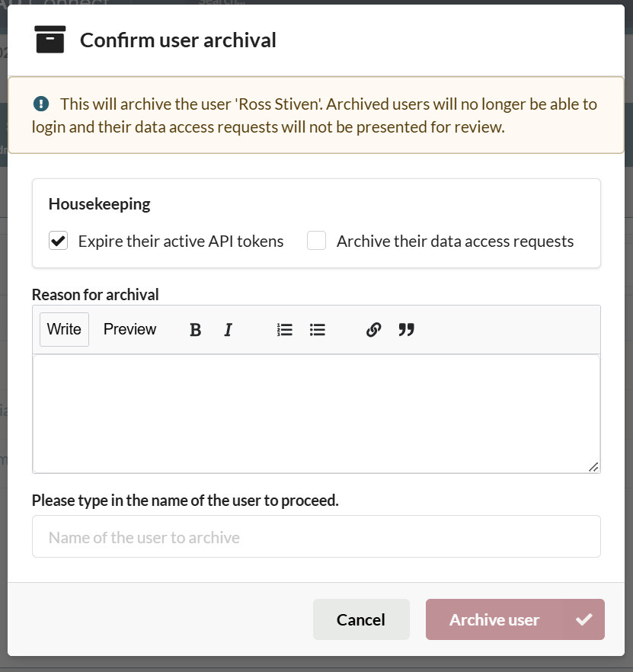Apply italic formatting in the editor
The image size is (633, 672).
pos(228,330)
